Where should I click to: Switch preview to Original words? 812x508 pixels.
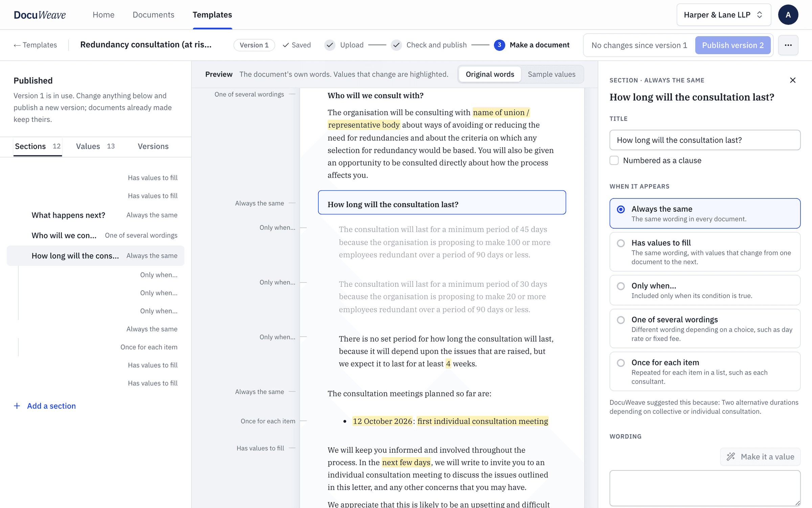[490, 74]
